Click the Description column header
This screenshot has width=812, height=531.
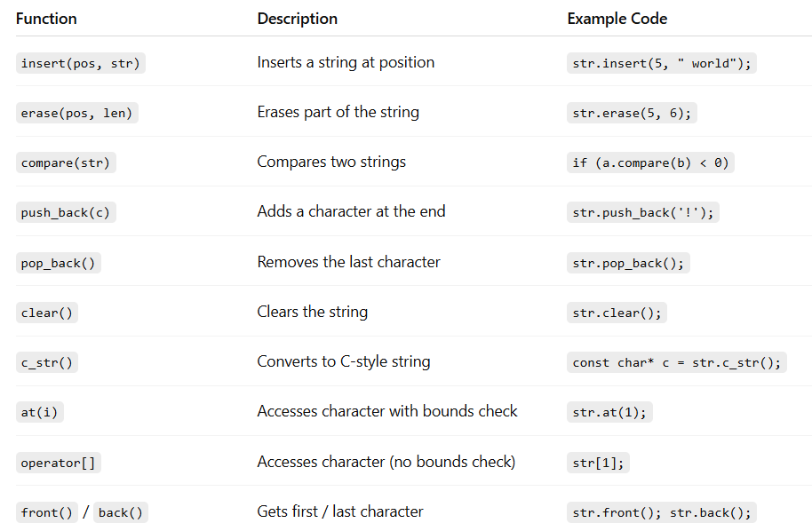pos(297,19)
